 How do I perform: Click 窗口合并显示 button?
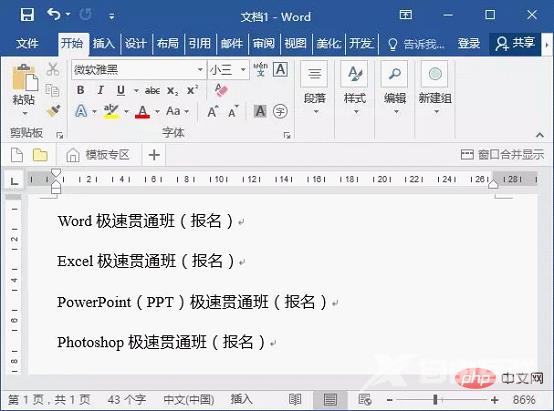(x=502, y=155)
